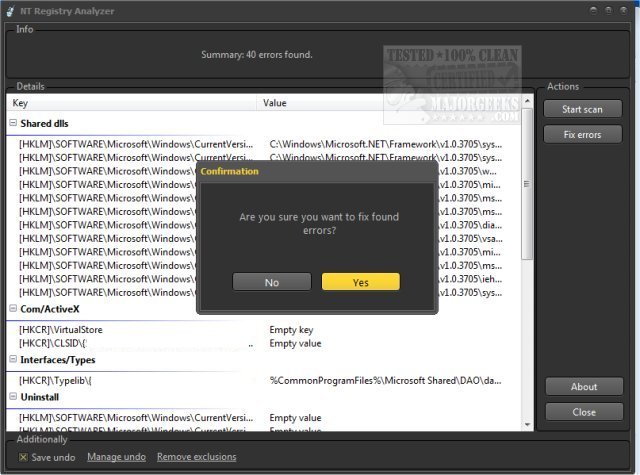Toggle the Save undo checkbox
The image size is (640, 475).
pos(23,457)
